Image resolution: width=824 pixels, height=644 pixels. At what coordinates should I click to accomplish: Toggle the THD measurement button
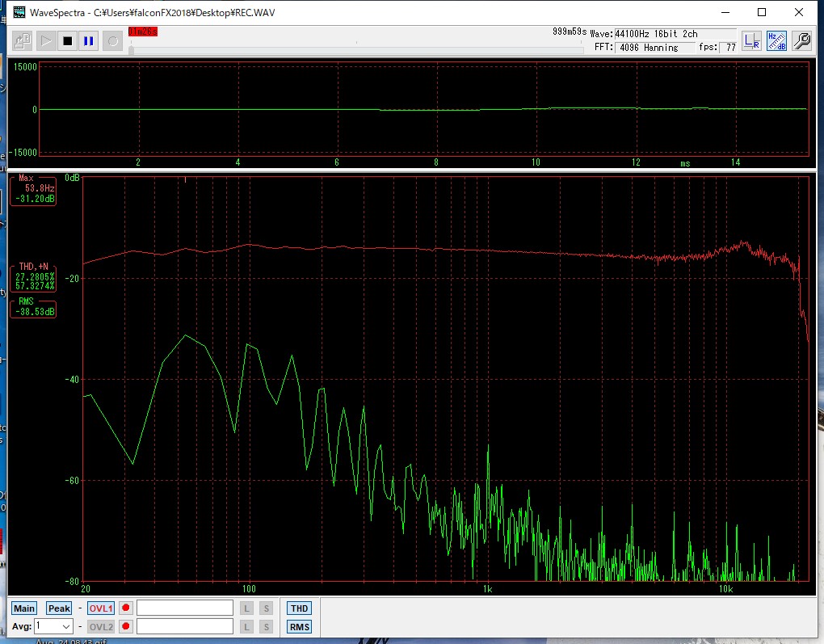pos(299,608)
